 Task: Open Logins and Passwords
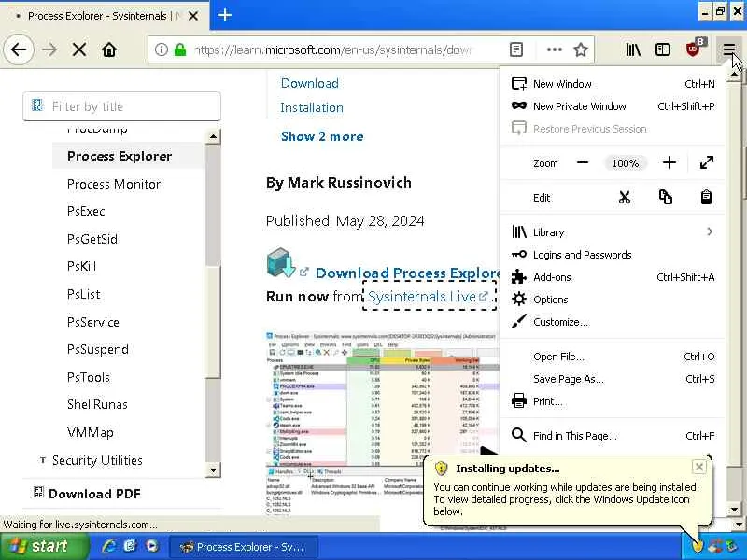(613, 255)
